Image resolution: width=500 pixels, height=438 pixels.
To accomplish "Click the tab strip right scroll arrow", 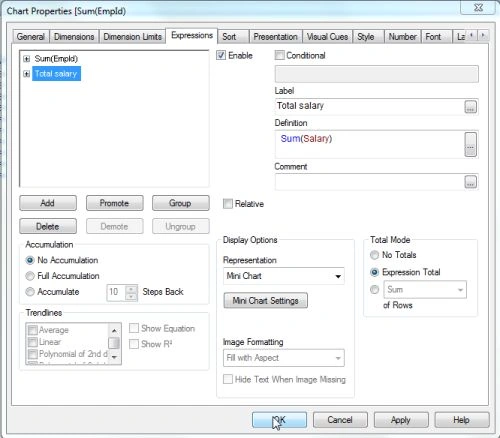I will pos(483,35).
